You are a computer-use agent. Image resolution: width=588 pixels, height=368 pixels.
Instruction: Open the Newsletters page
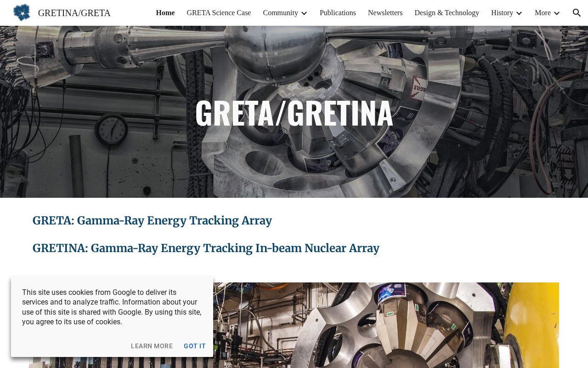coord(385,13)
